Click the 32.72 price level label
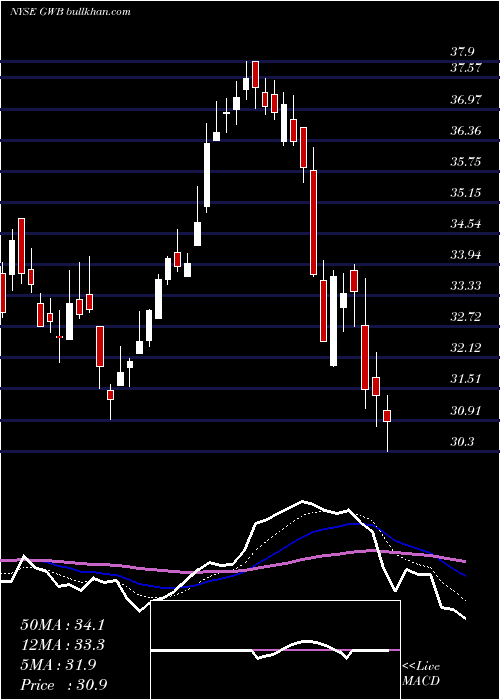The height and width of the screenshot is (700, 500). (x=466, y=317)
